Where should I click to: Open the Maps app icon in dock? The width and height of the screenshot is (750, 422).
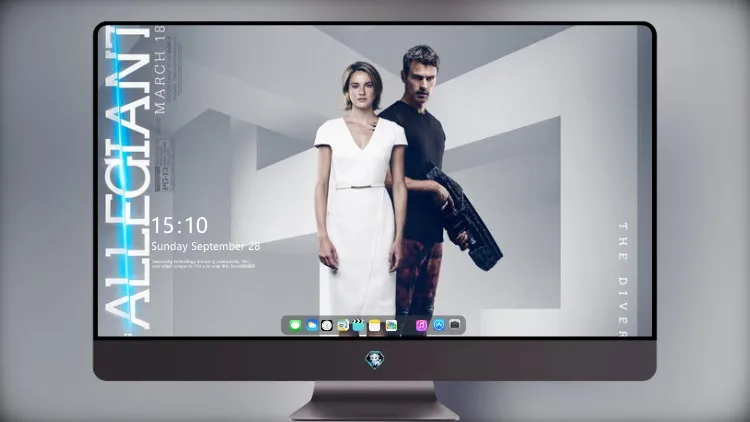[x=343, y=325]
